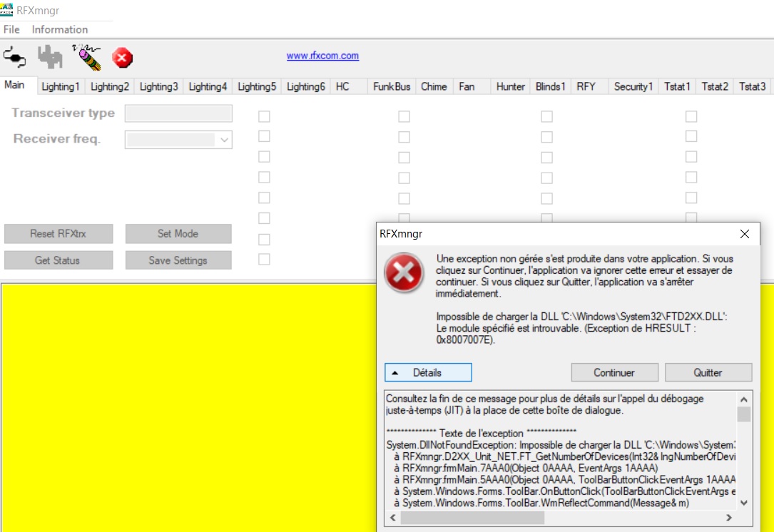The image size is (774, 532).
Task: Click the red error icon in dialog
Action: (x=404, y=272)
